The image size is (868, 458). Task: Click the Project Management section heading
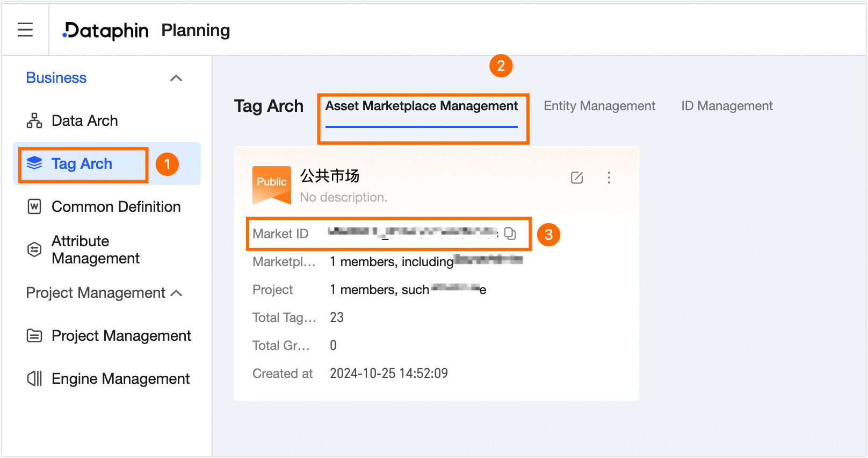(96, 293)
